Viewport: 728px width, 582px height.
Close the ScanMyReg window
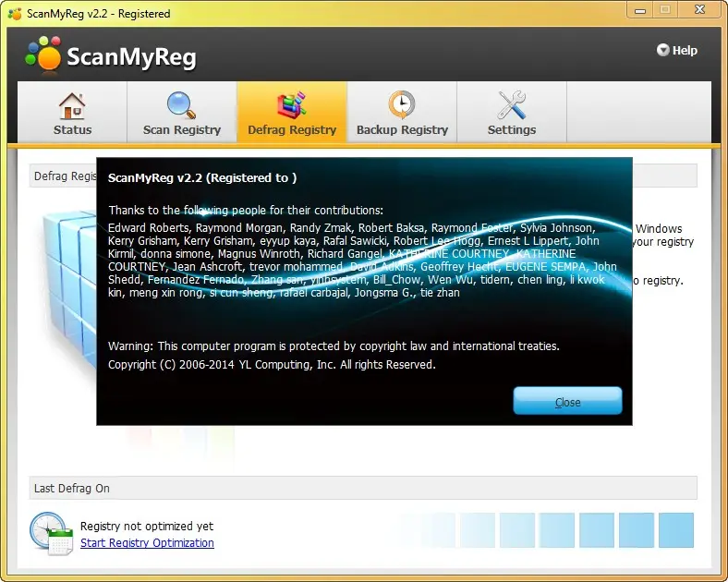click(x=699, y=10)
